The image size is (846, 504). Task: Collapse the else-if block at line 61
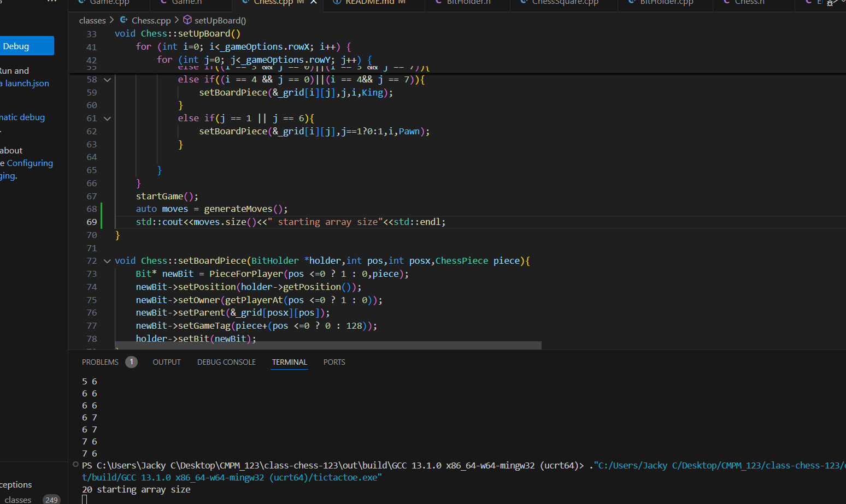[x=108, y=118]
